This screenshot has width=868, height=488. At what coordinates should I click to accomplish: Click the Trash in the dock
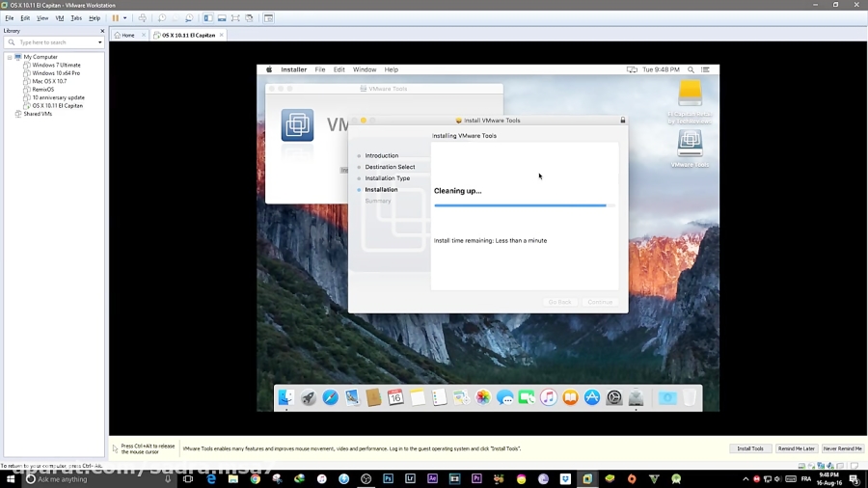(690, 397)
